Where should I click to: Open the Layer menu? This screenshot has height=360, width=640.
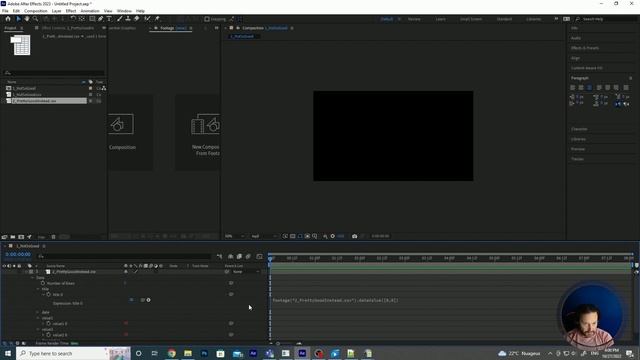(x=56, y=11)
